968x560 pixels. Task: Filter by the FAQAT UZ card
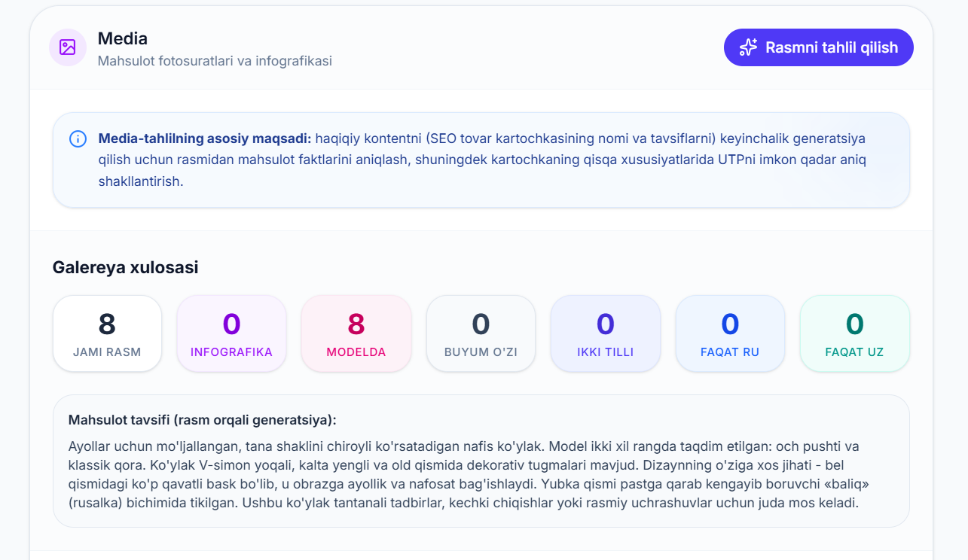click(x=854, y=333)
